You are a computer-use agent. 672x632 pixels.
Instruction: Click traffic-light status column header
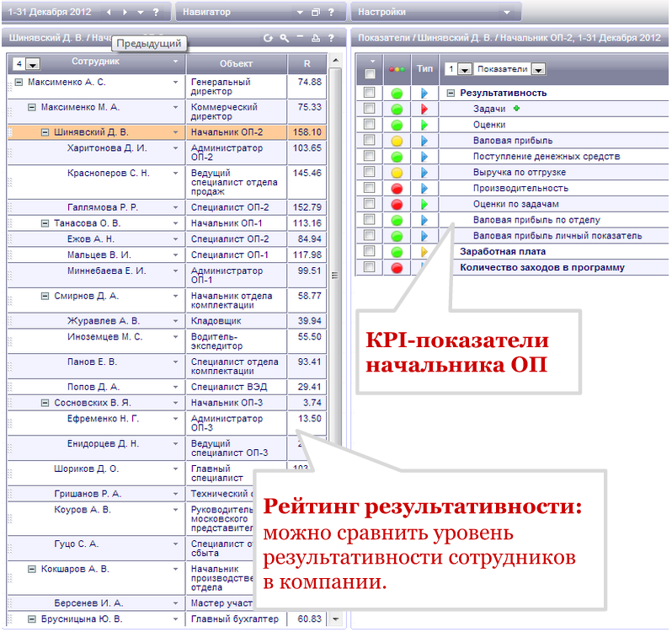397,69
